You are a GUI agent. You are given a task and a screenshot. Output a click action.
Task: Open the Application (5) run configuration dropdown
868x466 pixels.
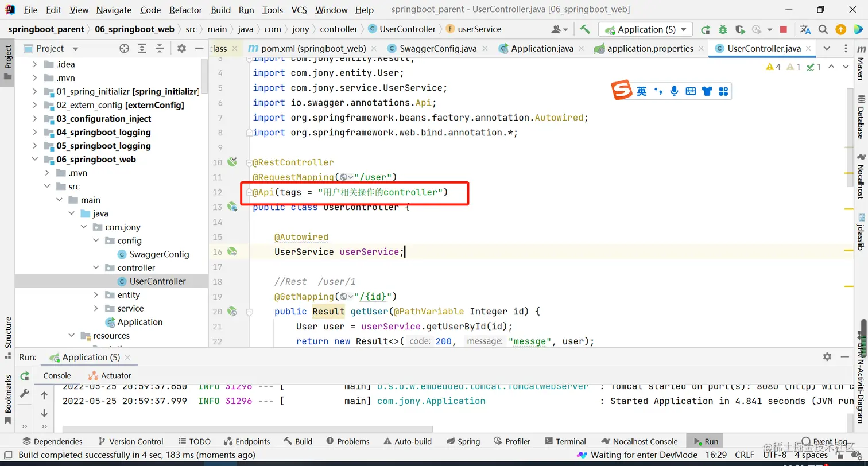pyautogui.click(x=645, y=29)
